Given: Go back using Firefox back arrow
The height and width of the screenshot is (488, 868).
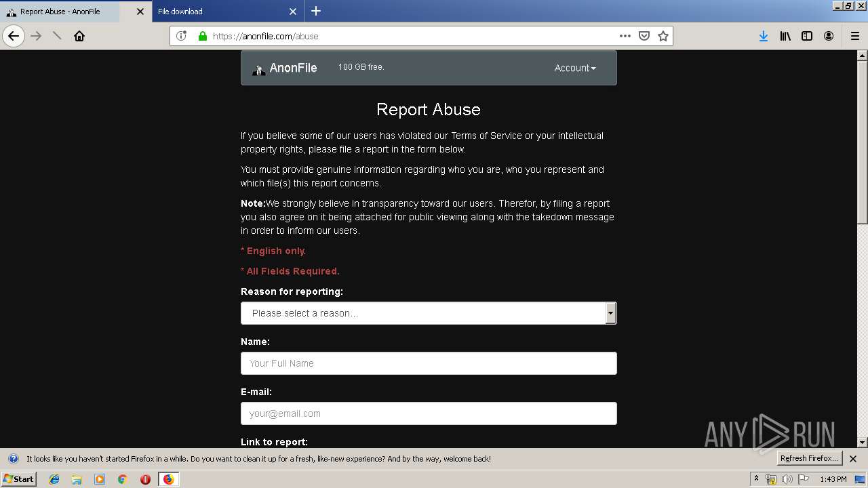Looking at the screenshot, I should 14,36.
